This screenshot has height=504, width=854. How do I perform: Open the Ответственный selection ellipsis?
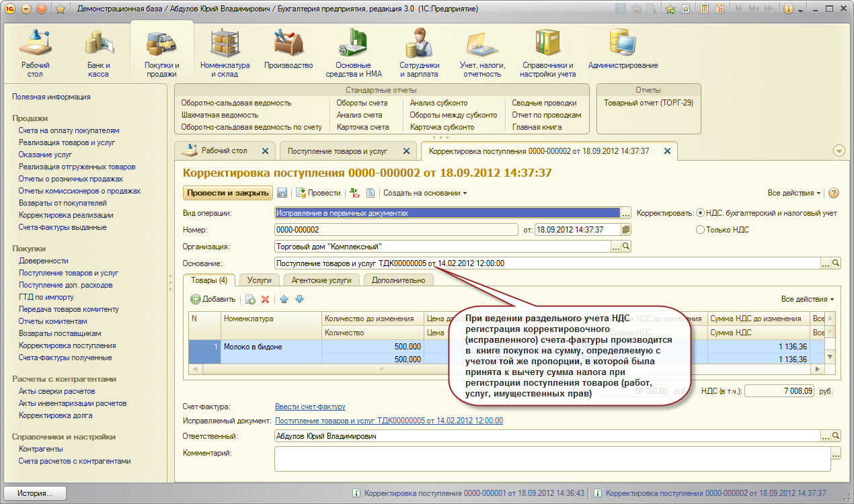click(826, 436)
